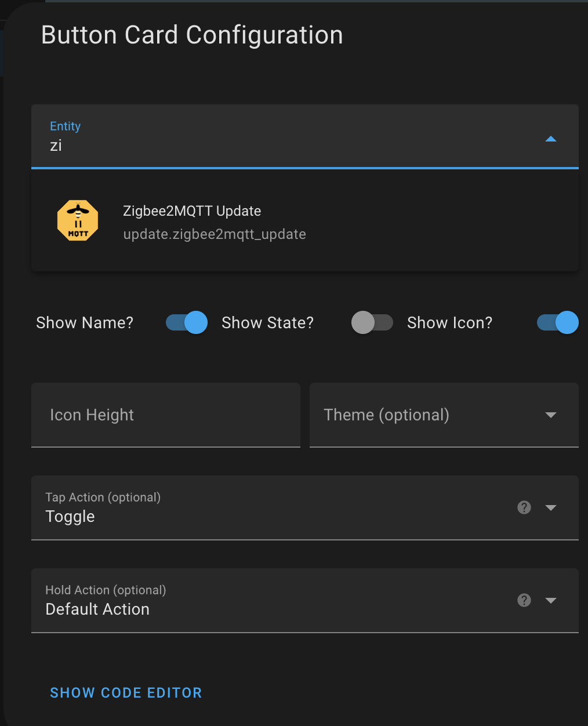
Task: Click inside the Entity text field
Action: coord(232,145)
